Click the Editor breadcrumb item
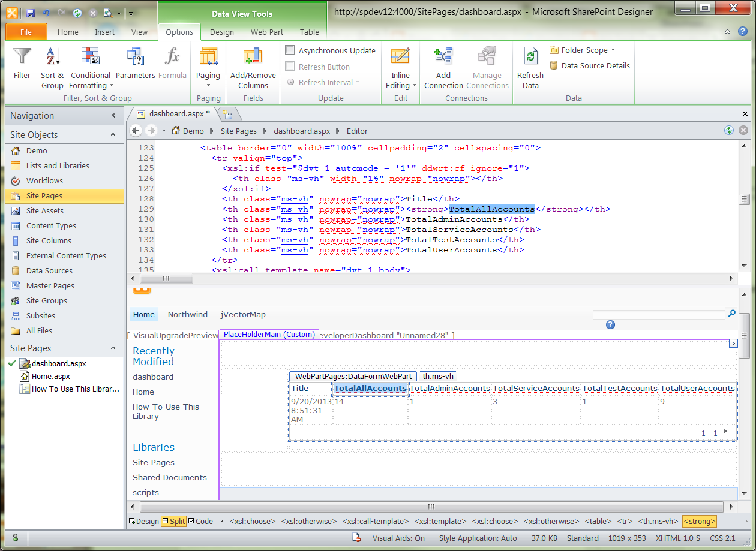This screenshot has height=551, width=756. (357, 131)
